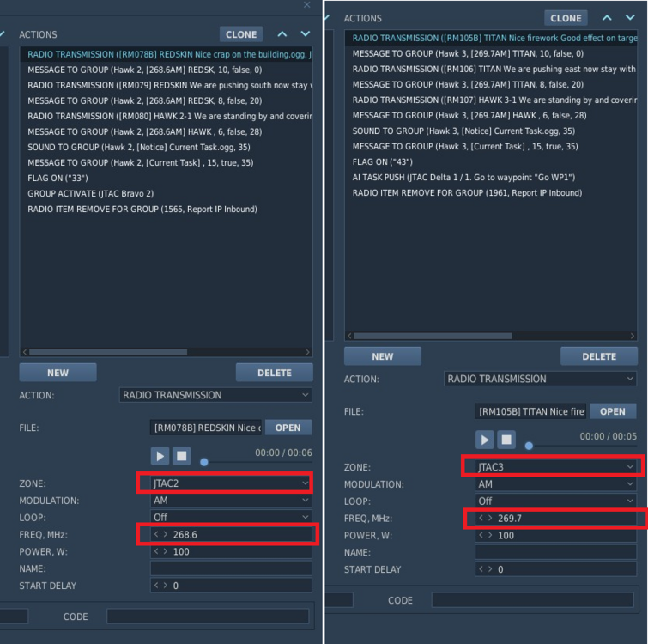This screenshot has height=644, width=648.
Task: Stop playback of the RM078B audio file
Action: pyautogui.click(x=181, y=456)
